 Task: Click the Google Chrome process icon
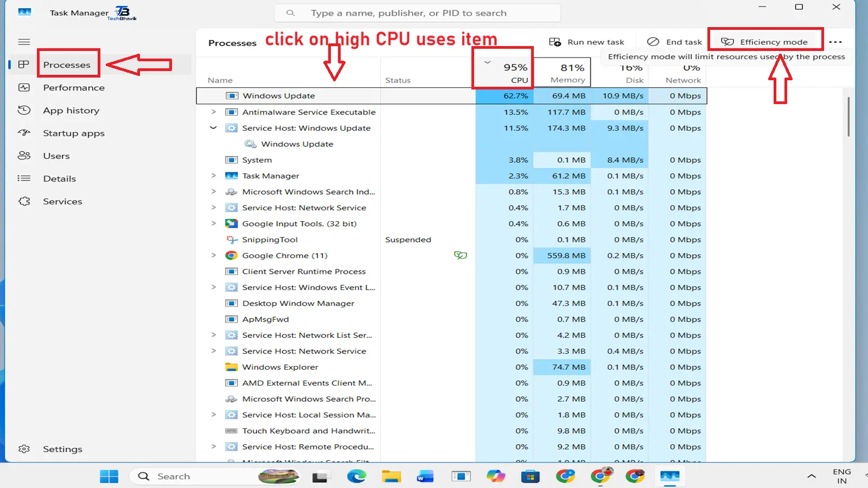click(232, 255)
